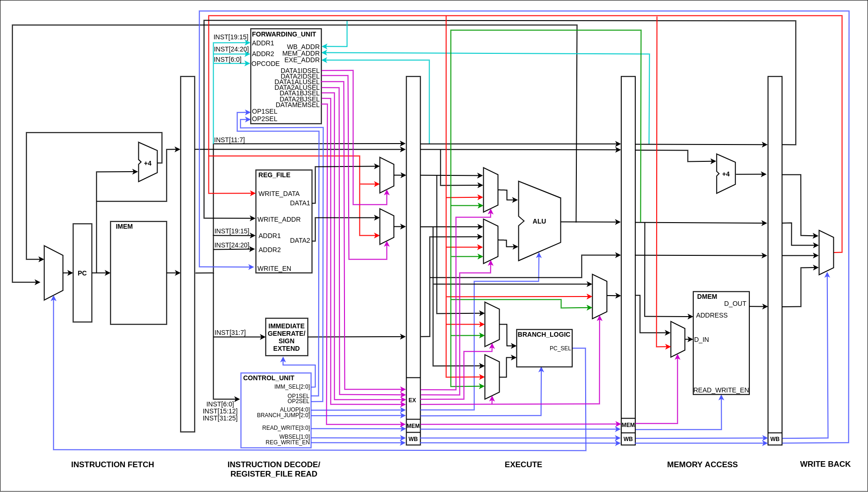Select the PC register block
Image resolution: width=868 pixels, height=492 pixels.
[x=82, y=273]
